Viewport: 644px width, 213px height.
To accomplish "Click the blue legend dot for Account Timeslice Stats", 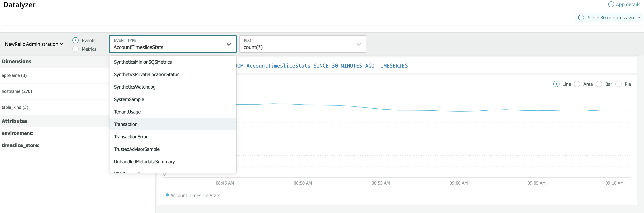I will [x=167, y=195].
